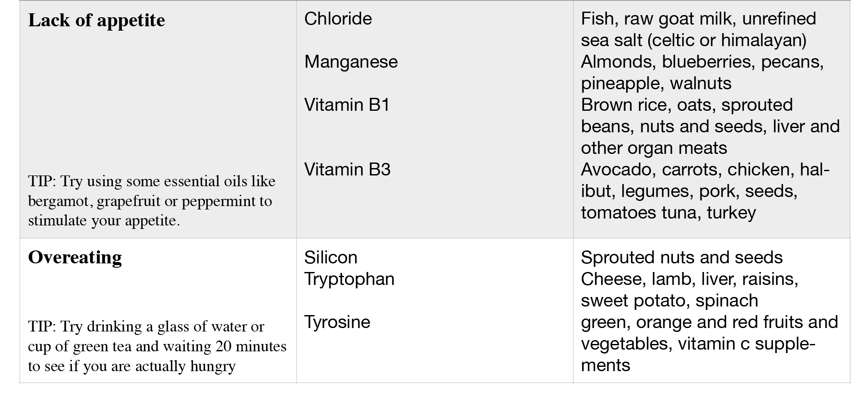Viewport: 868px width, 397px height.
Task: Click the cheese, lamb, liver text
Action: 659,279
